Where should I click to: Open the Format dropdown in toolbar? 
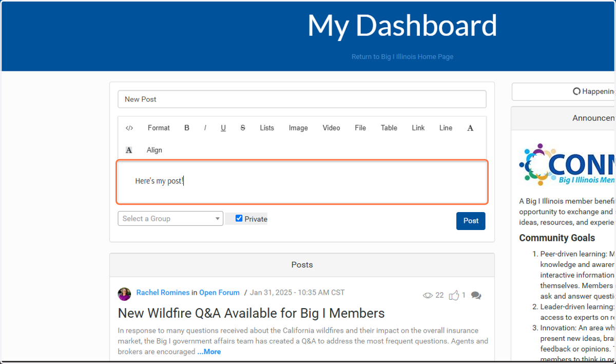point(159,128)
